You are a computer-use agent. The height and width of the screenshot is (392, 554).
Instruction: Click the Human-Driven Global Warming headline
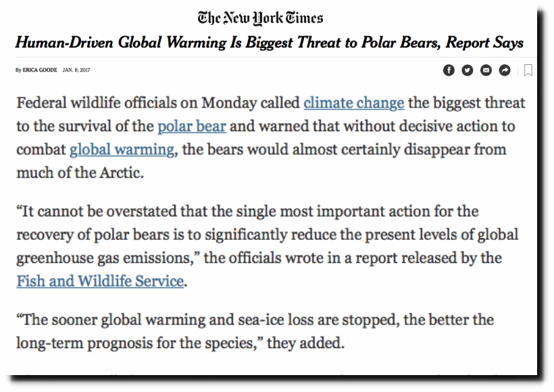point(269,43)
